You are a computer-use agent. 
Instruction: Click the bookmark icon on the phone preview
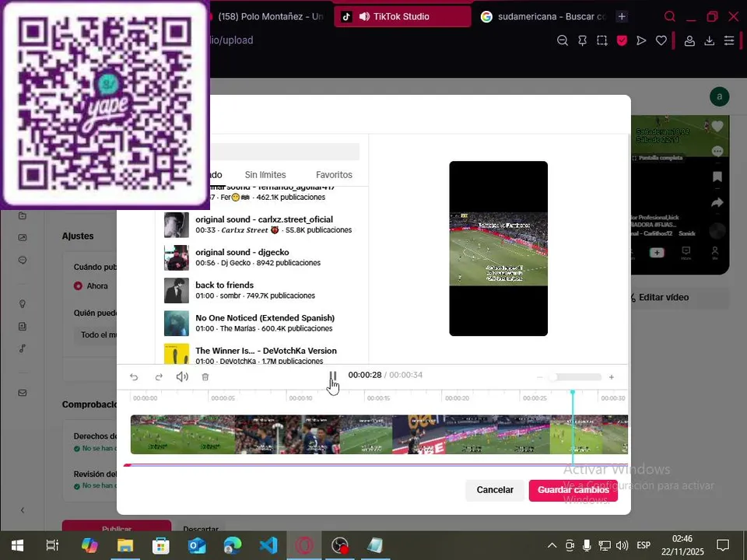(717, 177)
